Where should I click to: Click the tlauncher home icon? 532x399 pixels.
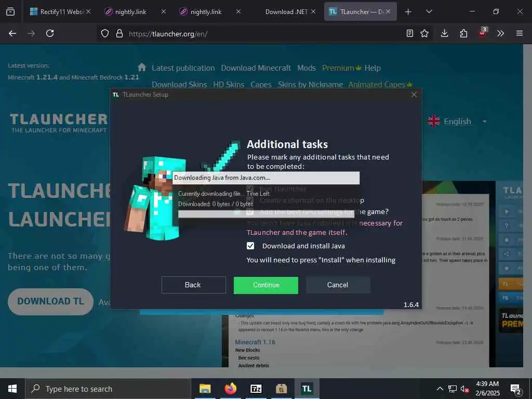[142, 67]
